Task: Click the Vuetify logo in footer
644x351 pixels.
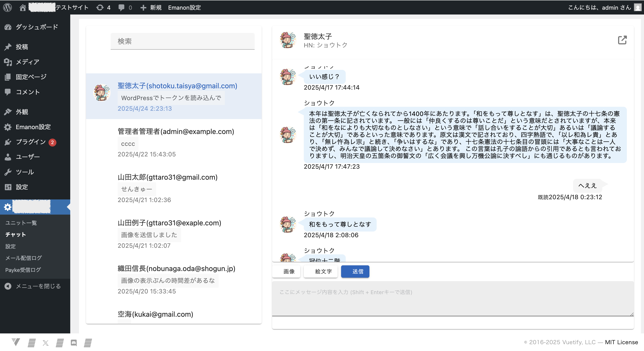Action: [16, 342]
